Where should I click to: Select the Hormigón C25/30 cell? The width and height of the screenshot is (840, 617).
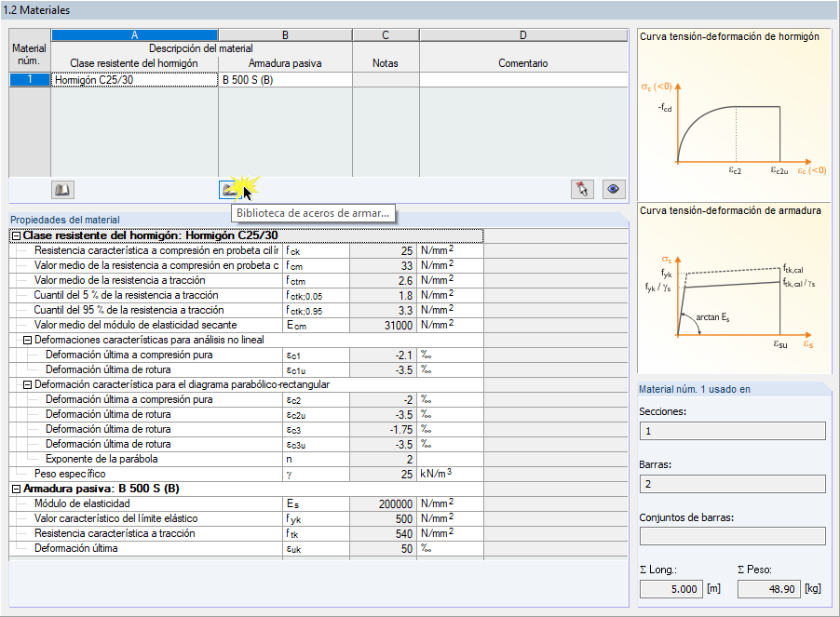[134, 80]
